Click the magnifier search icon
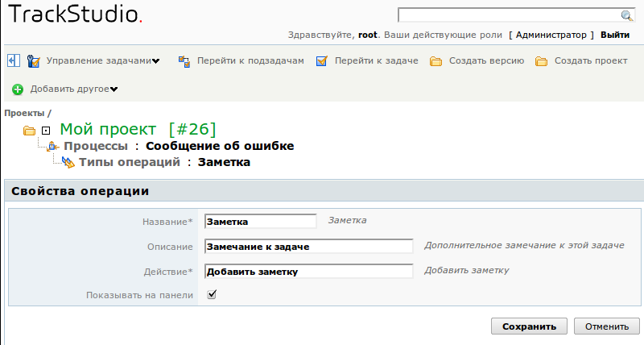Image resolution: width=644 pixels, height=345 pixels. point(626,15)
